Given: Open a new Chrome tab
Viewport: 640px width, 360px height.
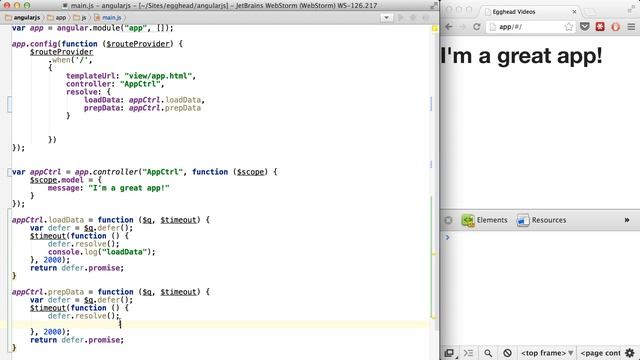Looking at the screenshot, I should click(590, 12).
